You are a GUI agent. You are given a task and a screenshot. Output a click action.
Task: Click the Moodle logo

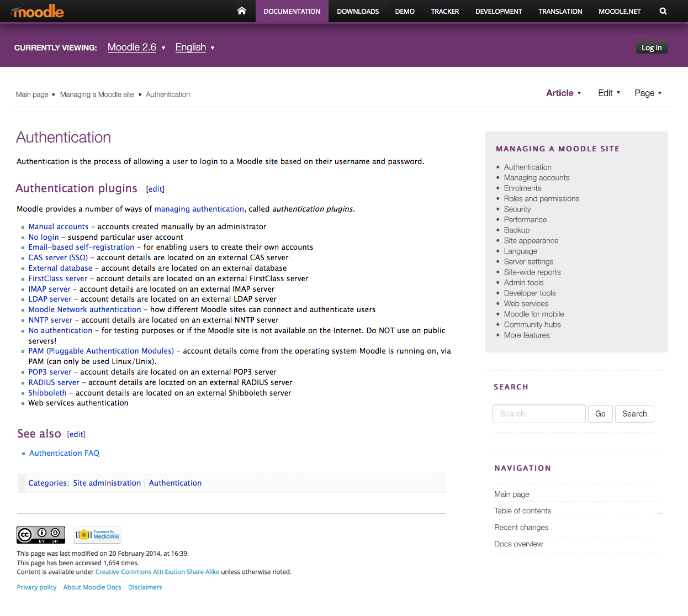[38, 11]
